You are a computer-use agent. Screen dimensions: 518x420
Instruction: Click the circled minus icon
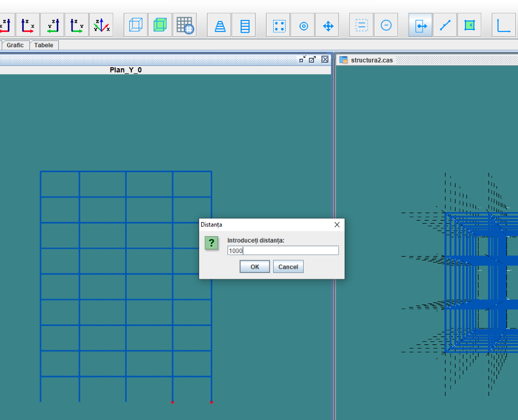click(x=386, y=25)
